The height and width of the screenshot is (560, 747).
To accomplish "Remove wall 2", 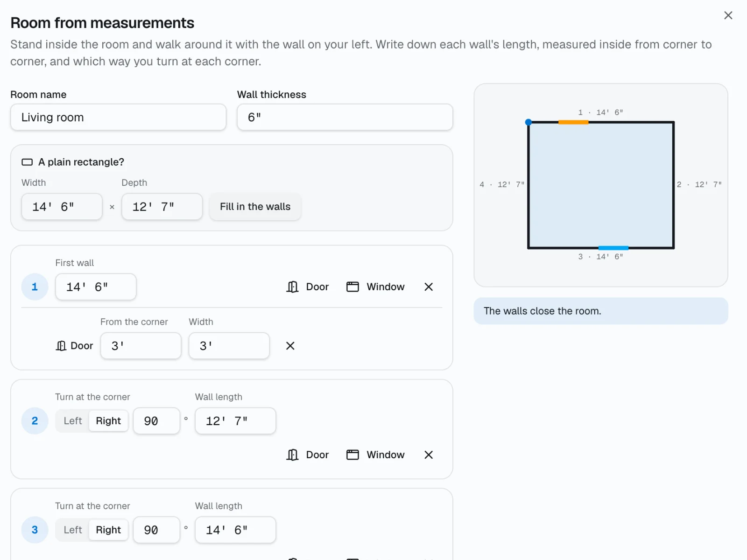I will (x=429, y=455).
